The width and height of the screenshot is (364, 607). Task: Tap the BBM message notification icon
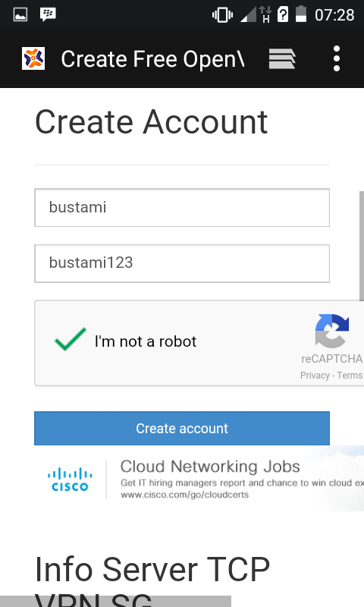(48, 14)
